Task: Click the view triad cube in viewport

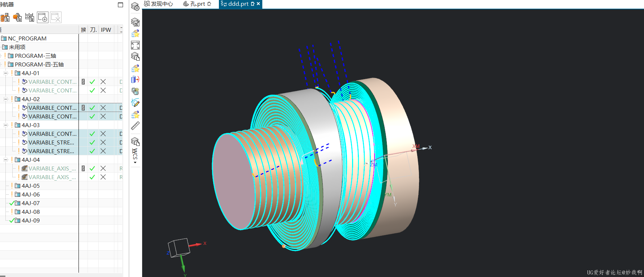Action: 179,248
